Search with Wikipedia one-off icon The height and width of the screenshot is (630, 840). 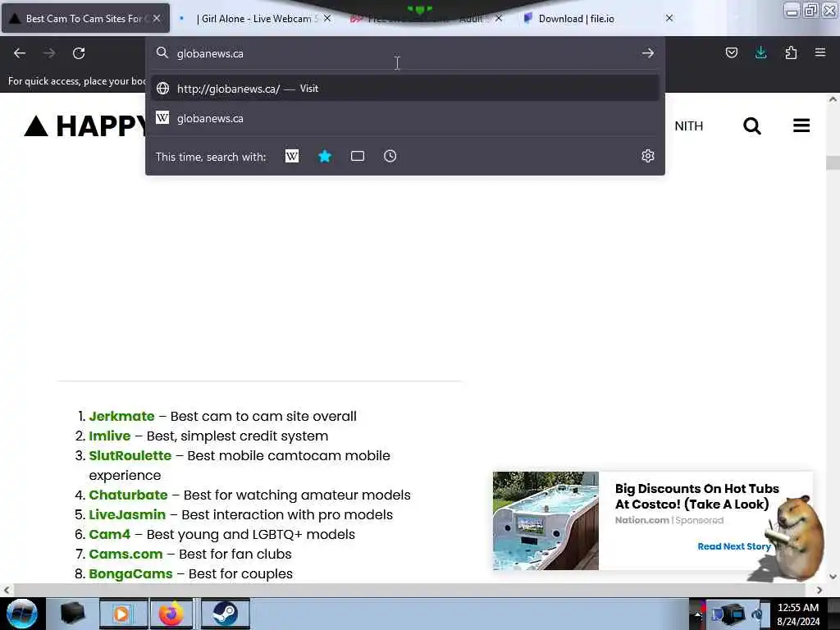292,157
